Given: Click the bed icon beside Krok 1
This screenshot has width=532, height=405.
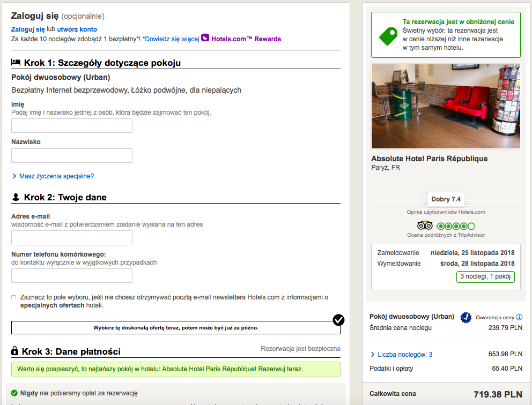Looking at the screenshot, I should coord(16,63).
